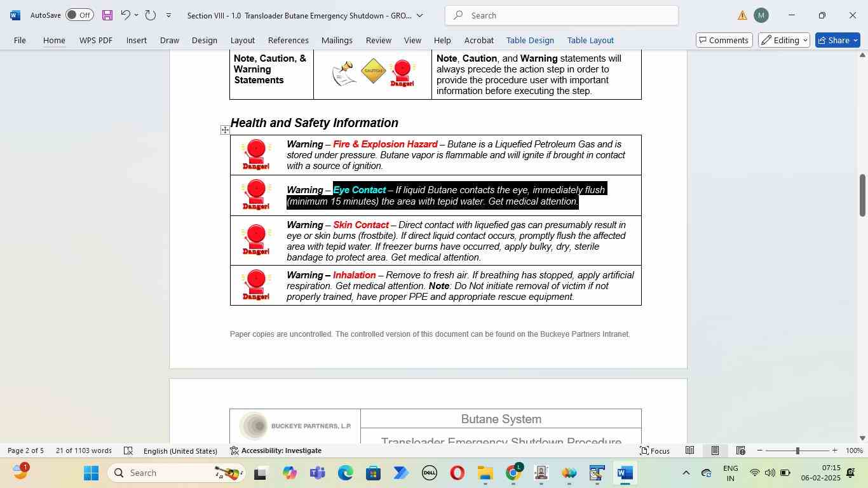The image size is (868, 488).
Task: Open the File menu
Action: (x=20, y=40)
